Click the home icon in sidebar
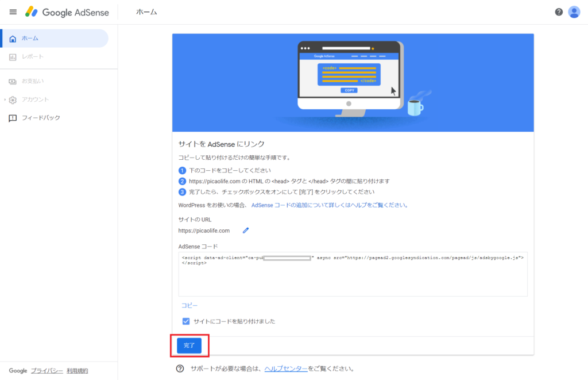The width and height of the screenshot is (588, 380). pos(13,39)
